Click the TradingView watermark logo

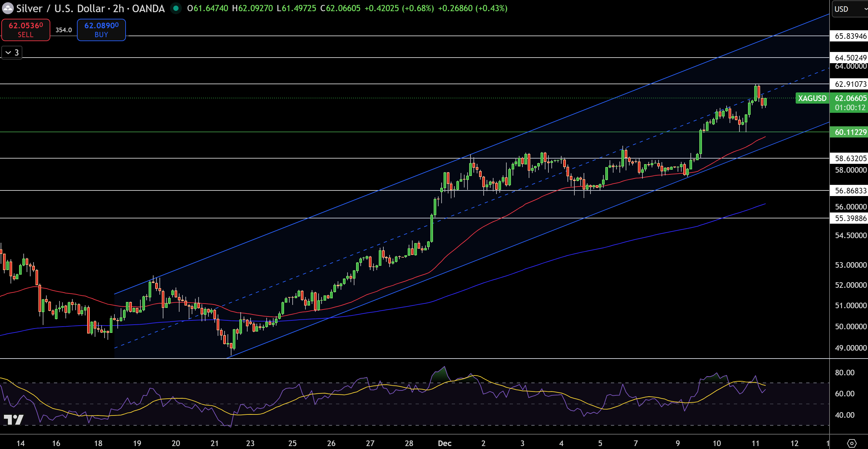pyautogui.click(x=14, y=420)
